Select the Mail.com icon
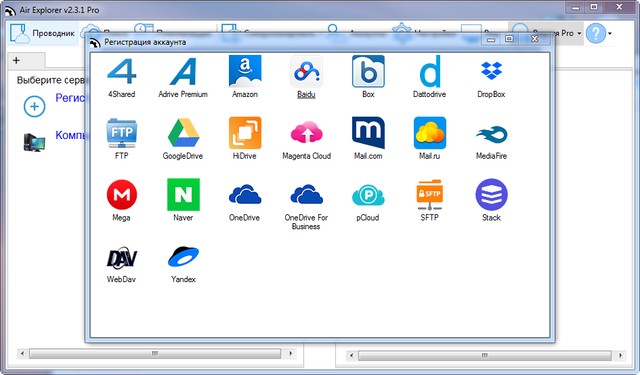640x375 pixels. [368, 133]
